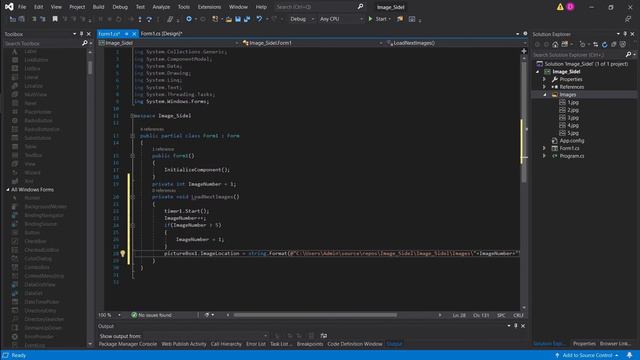The image size is (640, 360).
Task: Expand the Program.cs node
Action: point(544,156)
